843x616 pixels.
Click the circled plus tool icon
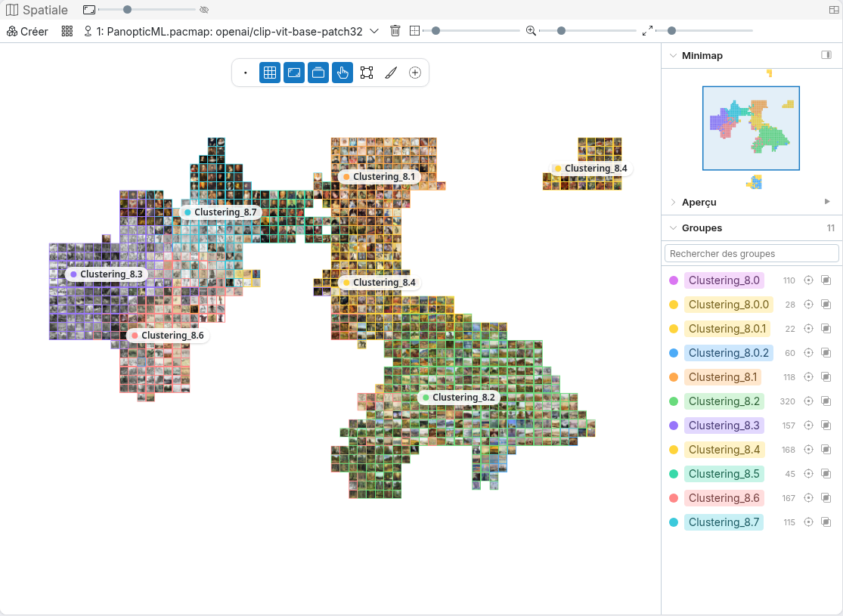pyautogui.click(x=415, y=73)
